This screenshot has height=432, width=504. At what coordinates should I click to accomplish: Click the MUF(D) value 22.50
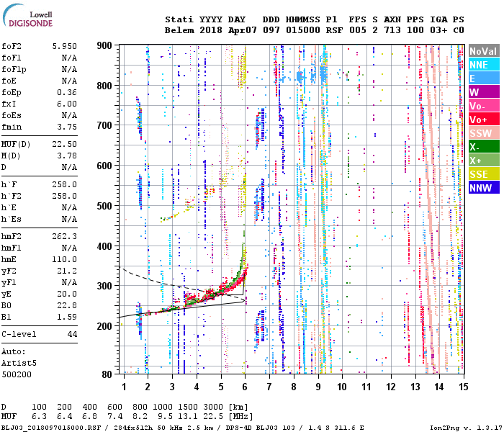tap(65, 144)
